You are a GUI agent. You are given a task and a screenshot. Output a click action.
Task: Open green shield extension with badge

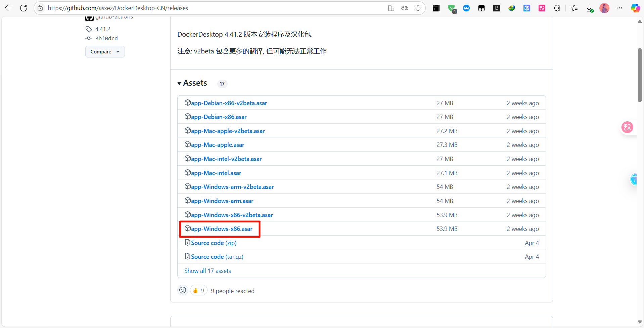coord(452,9)
